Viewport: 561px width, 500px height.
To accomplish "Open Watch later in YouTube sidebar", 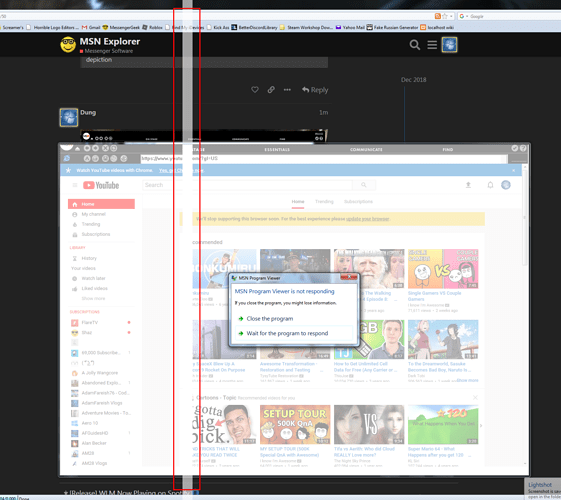I will tap(93, 278).
